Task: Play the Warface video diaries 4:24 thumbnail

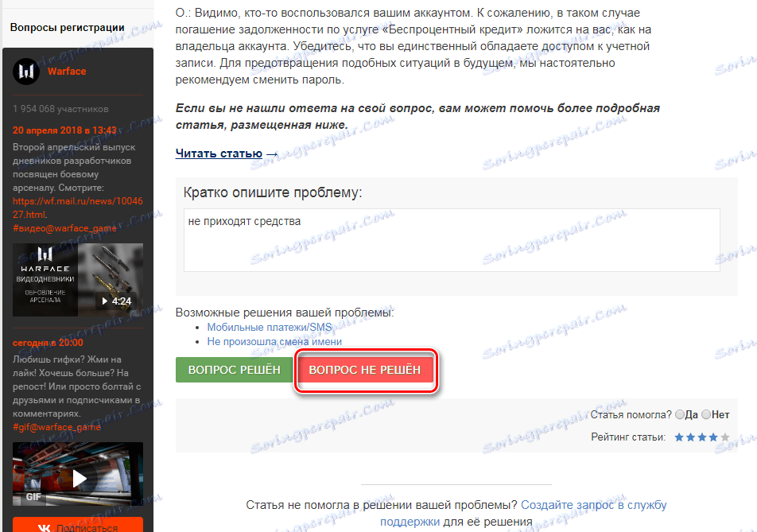Action: [x=78, y=280]
